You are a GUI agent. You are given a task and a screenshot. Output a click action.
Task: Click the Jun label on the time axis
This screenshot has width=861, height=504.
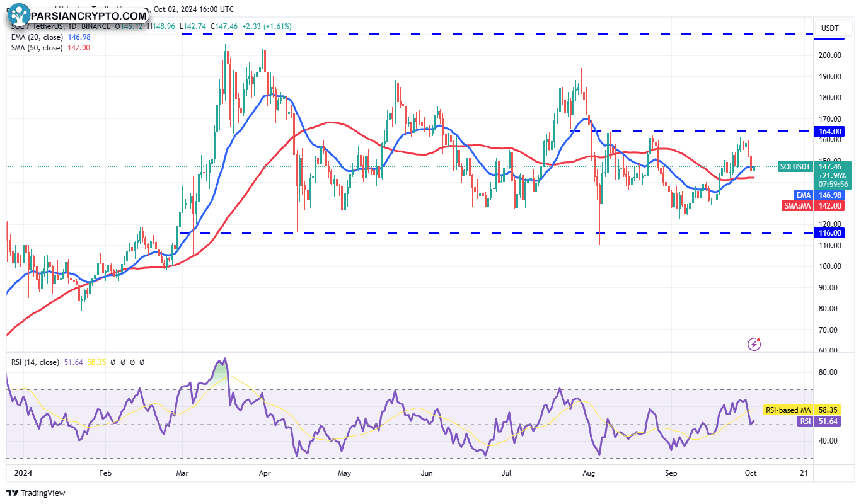pyautogui.click(x=427, y=472)
